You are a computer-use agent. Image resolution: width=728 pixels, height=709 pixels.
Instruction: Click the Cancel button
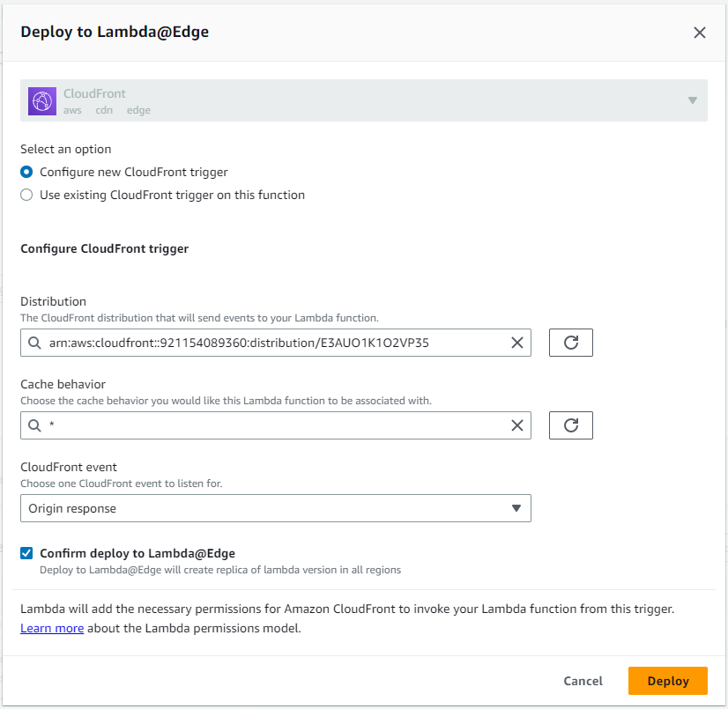(583, 681)
